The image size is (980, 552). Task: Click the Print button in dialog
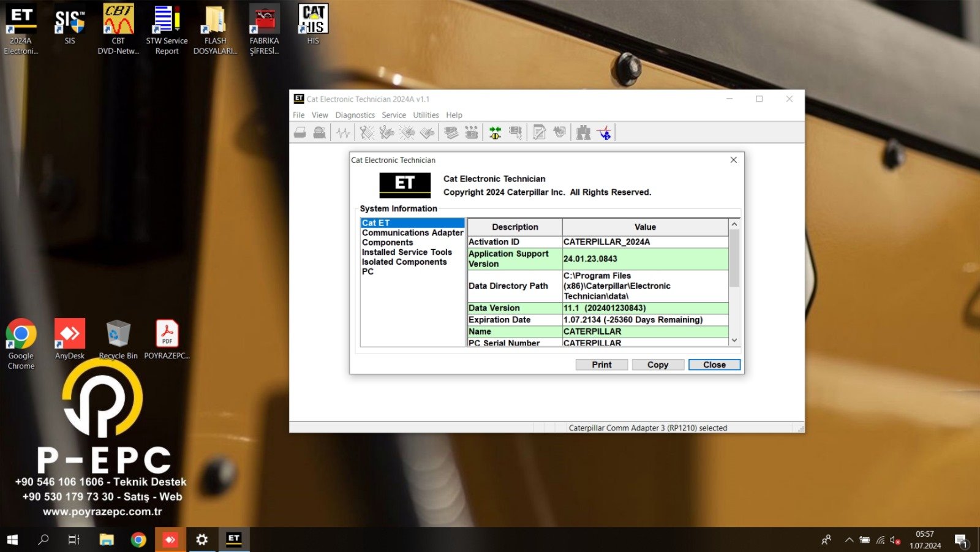coord(601,365)
